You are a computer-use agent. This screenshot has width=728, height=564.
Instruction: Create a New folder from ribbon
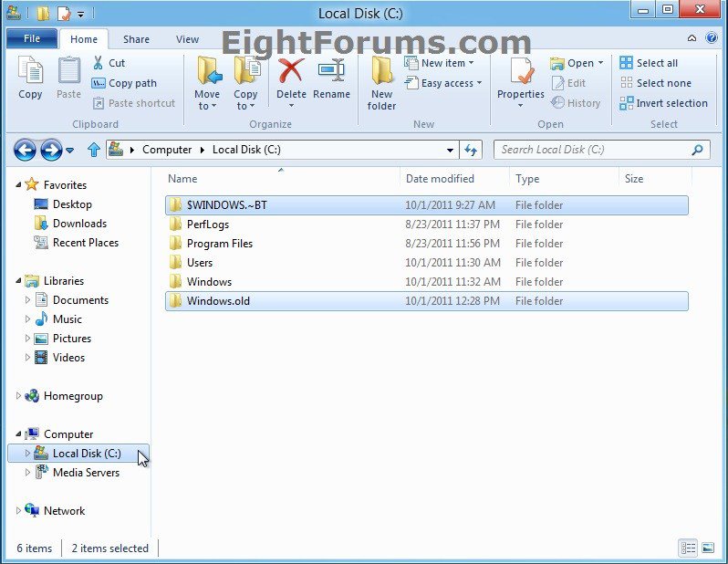click(381, 82)
